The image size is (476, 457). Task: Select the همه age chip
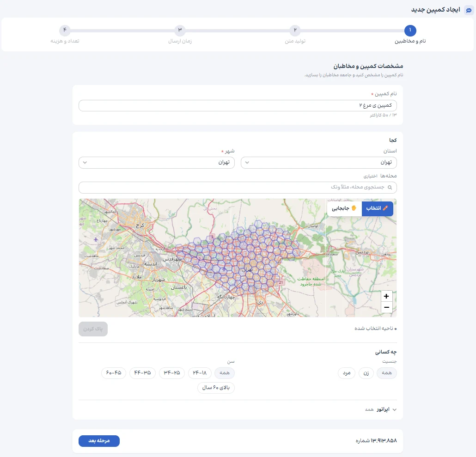click(224, 372)
